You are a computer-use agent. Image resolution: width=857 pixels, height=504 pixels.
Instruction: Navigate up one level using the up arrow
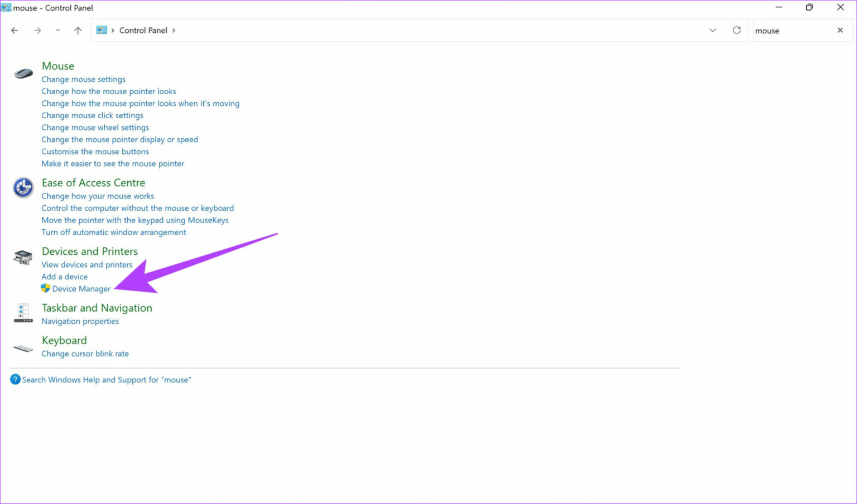point(78,30)
